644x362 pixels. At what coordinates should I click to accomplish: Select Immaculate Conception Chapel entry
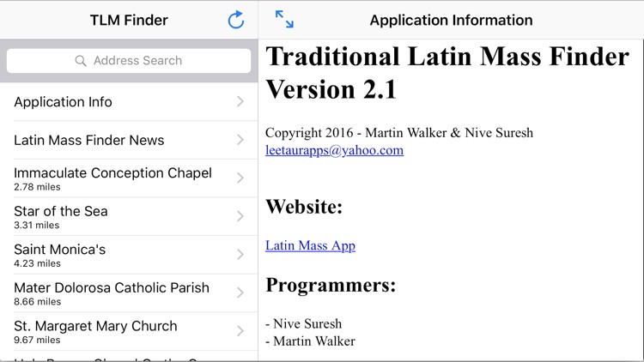click(x=112, y=178)
